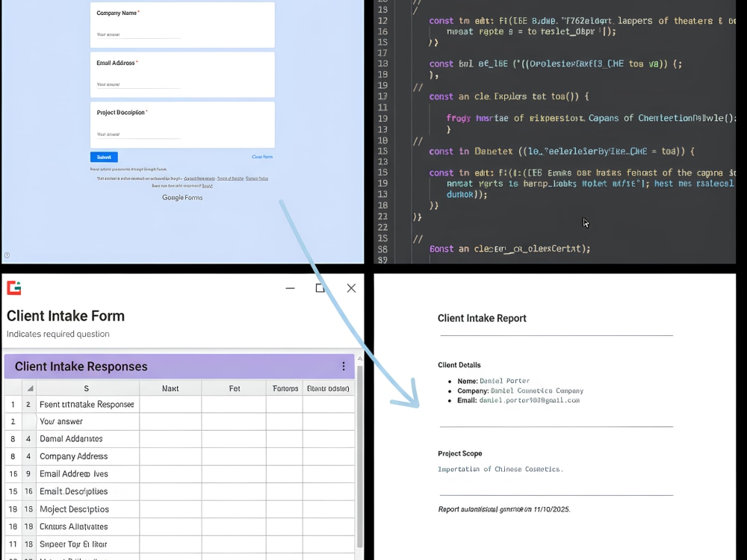Click the 'Emalt.Desciptlues' cell

coord(87,491)
